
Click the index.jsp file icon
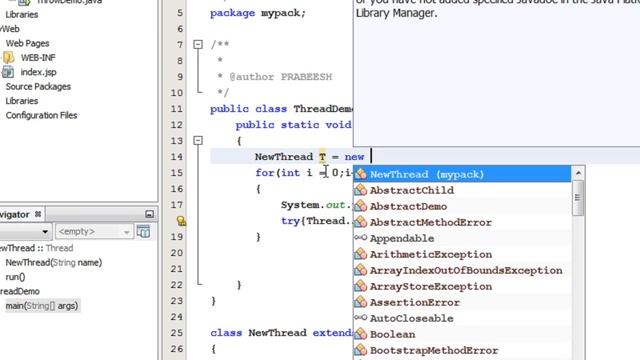tap(8, 72)
